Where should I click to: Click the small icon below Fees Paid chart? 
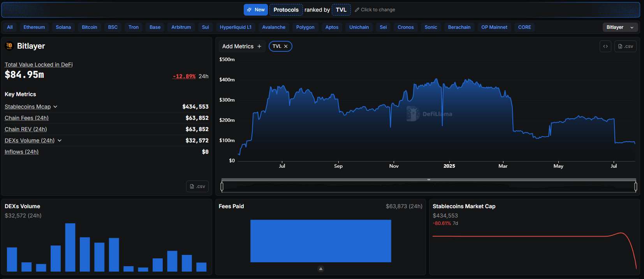pyautogui.click(x=320, y=269)
